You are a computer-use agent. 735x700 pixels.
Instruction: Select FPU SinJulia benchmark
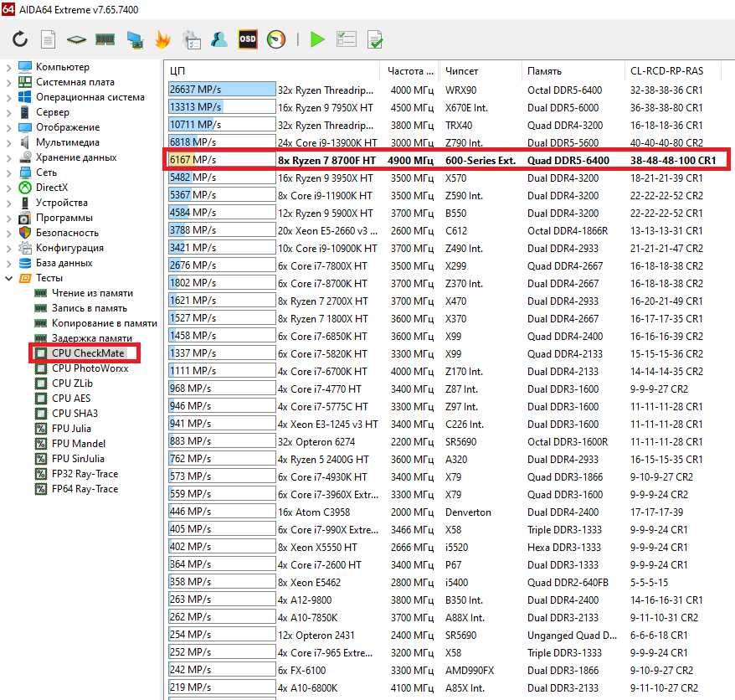click(x=78, y=458)
